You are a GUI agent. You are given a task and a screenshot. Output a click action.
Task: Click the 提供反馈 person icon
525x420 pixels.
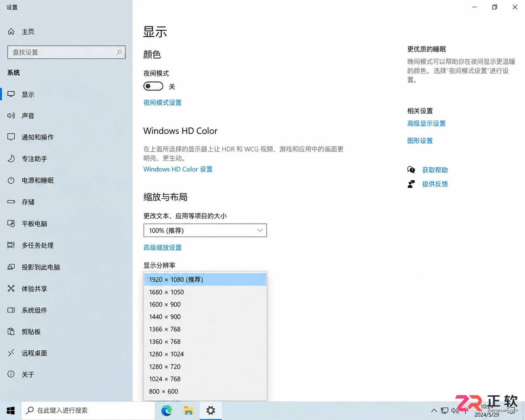click(x=411, y=184)
